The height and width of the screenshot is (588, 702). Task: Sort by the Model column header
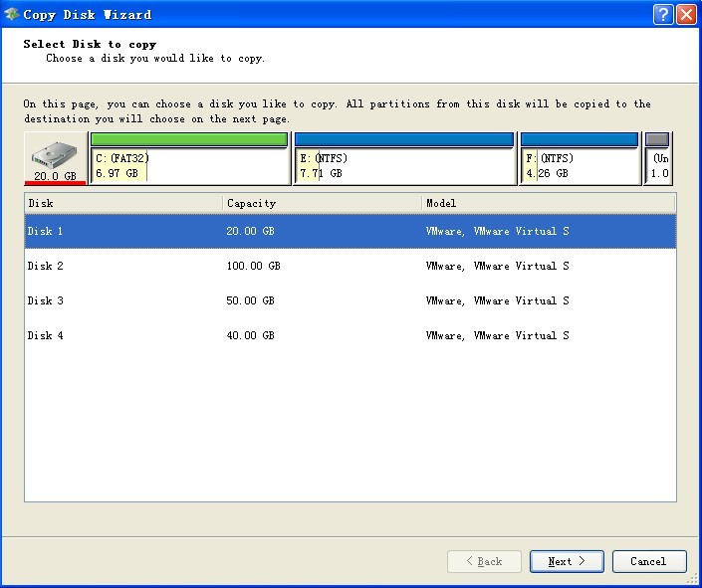(x=548, y=203)
